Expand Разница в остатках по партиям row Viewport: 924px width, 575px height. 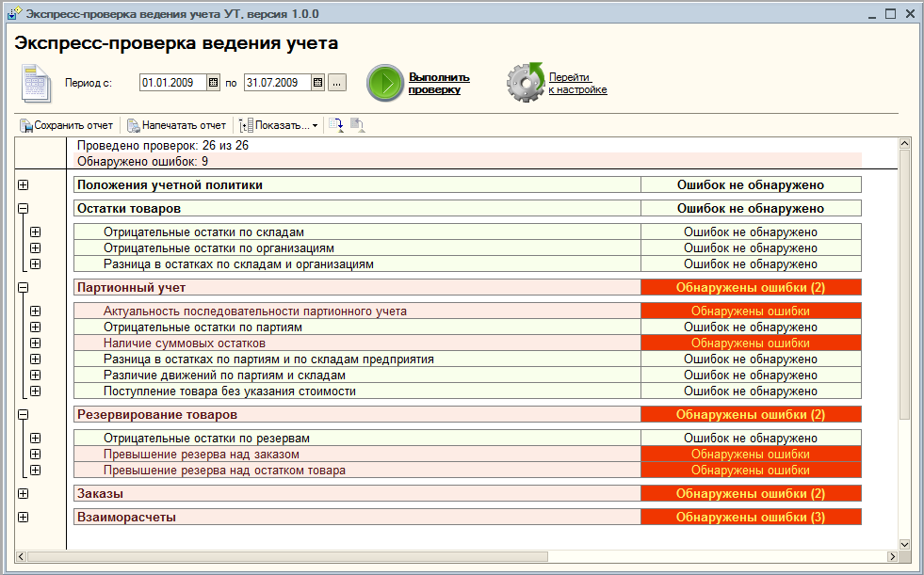(x=36, y=359)
